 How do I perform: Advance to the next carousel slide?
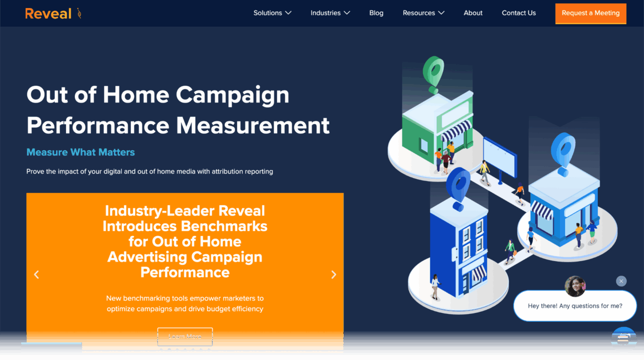click(334, 275)
